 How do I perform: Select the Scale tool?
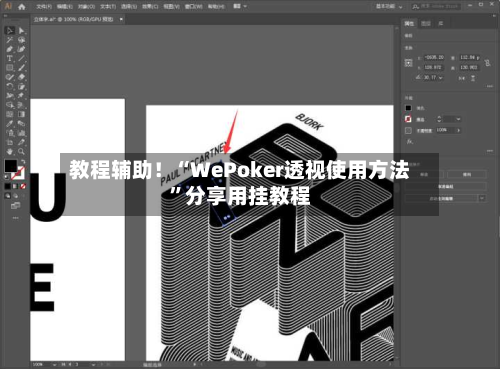click(21, 86)
